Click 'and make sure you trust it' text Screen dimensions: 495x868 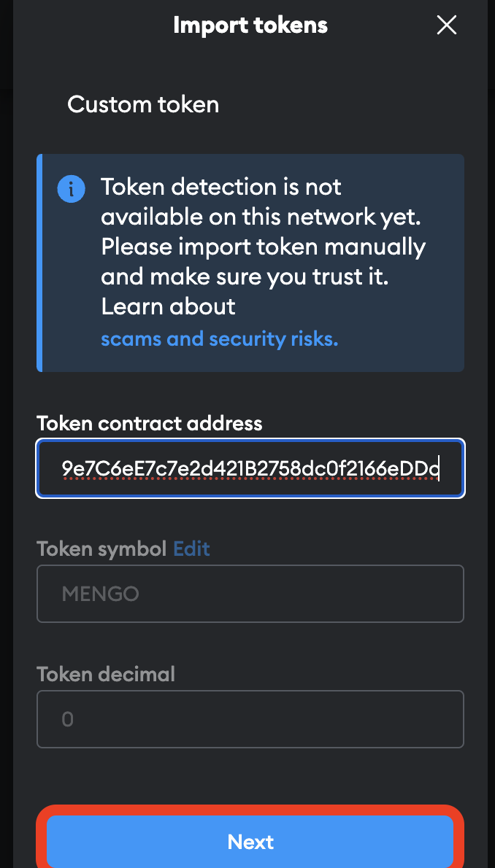(247, 276)
